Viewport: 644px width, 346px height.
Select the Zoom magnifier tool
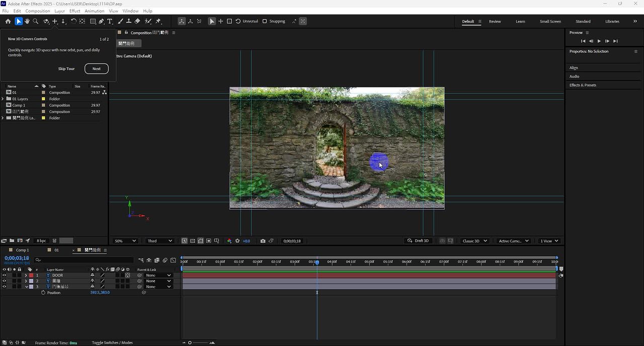coord(36,21)
